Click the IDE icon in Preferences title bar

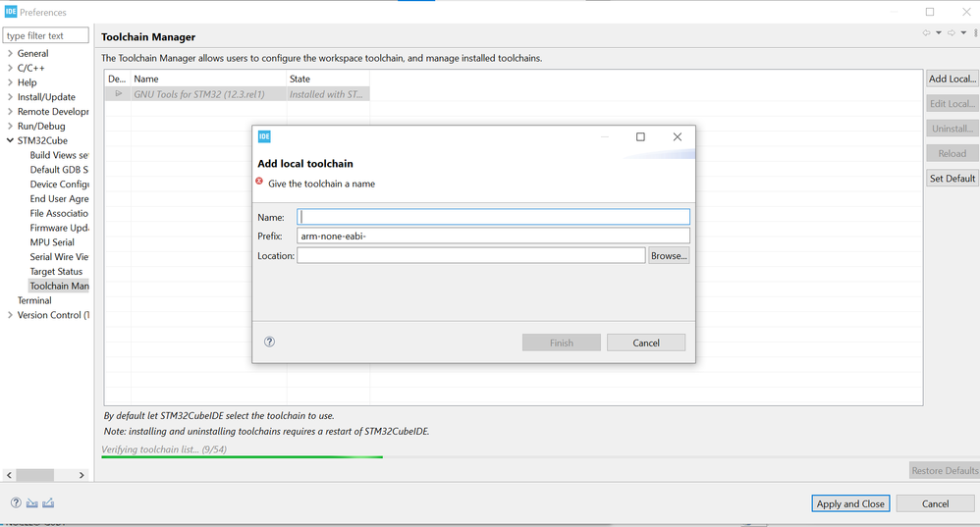11,11
